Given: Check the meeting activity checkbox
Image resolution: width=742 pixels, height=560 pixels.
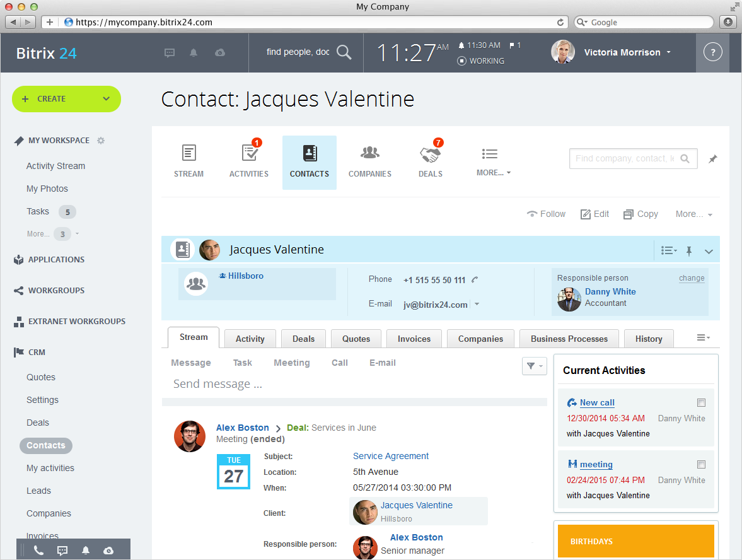Looking at the screenshot, I should click(701, 464).
